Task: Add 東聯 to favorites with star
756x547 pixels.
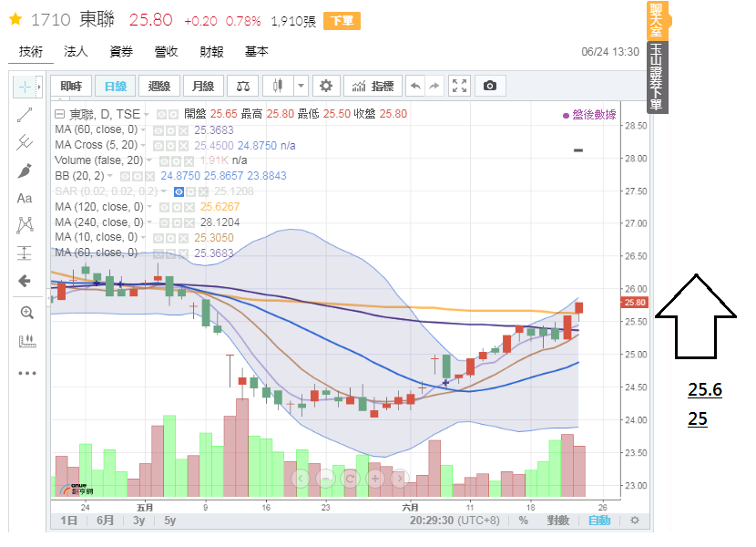Action: (15, 19)
